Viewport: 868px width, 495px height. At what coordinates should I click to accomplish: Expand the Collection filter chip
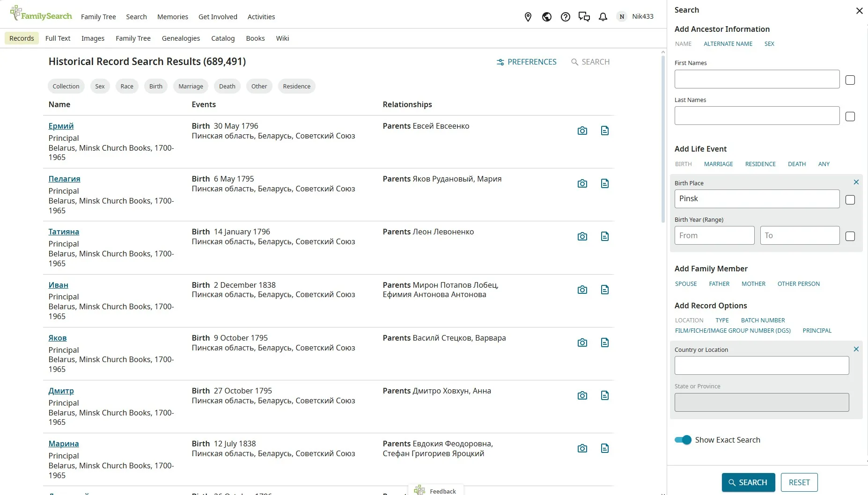coord(66,87)
